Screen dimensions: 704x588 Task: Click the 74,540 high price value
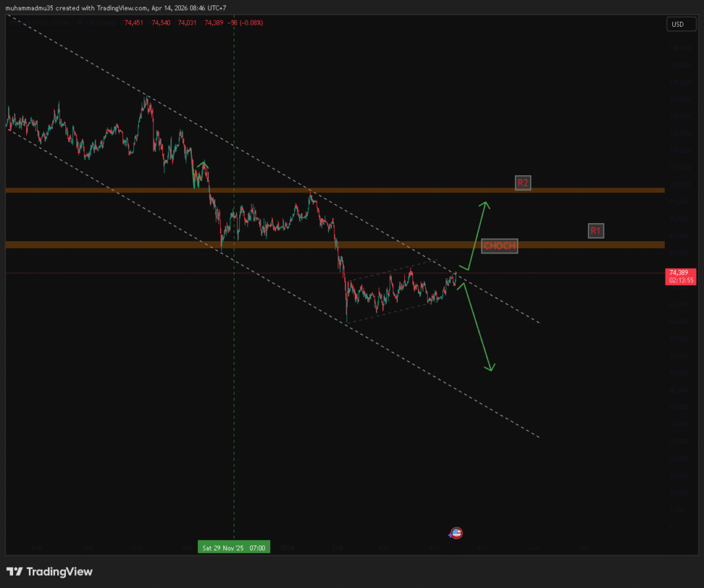click(161, 23)
